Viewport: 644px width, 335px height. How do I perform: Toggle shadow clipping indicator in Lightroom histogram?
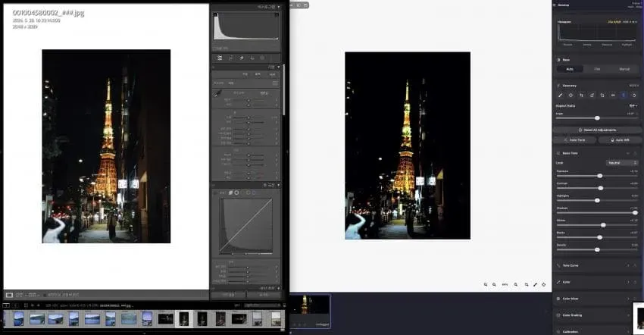[216, 15]
